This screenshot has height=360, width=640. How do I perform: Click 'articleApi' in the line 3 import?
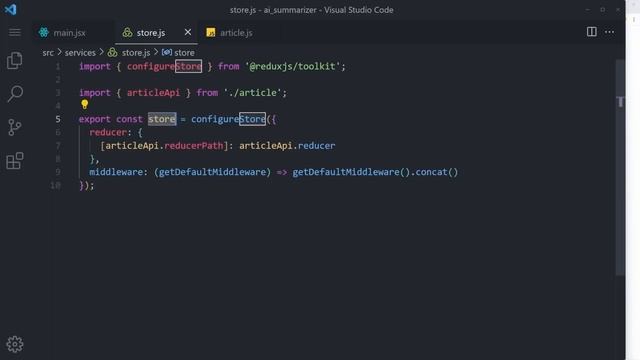click(153, 93)
